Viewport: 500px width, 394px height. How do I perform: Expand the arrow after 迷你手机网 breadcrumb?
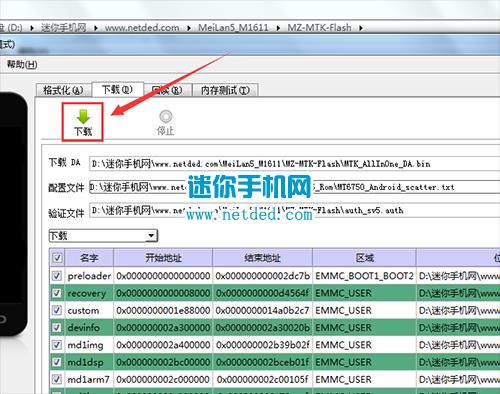pos(96,28)
